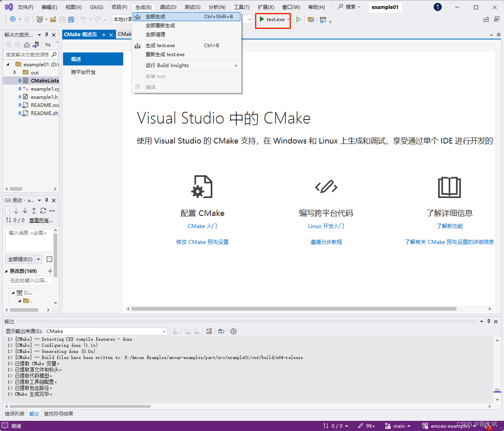Clear all output in the output window
The height and width of the screenshot is (431, 504).
[209, 331]
